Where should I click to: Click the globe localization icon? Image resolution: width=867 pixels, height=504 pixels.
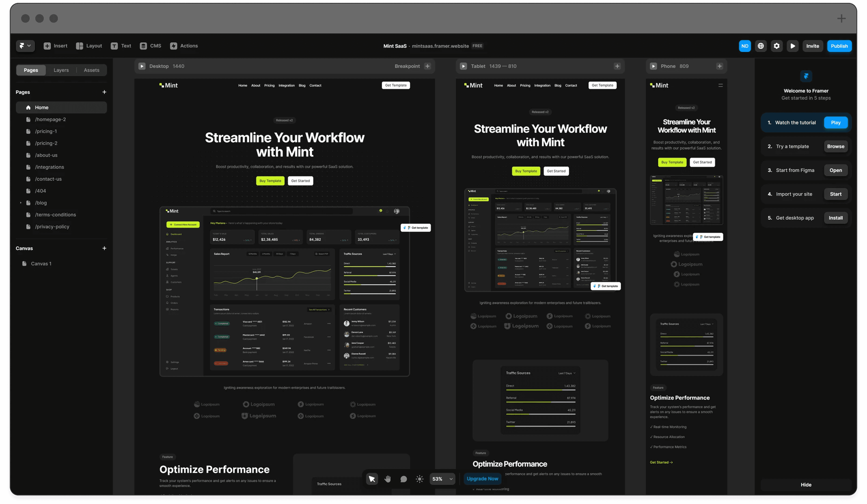[x=761, y=46]
